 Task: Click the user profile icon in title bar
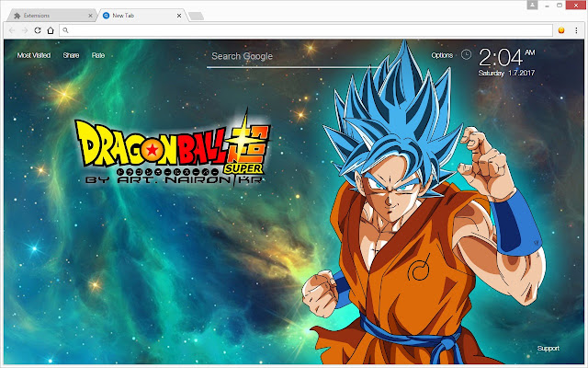532,5
